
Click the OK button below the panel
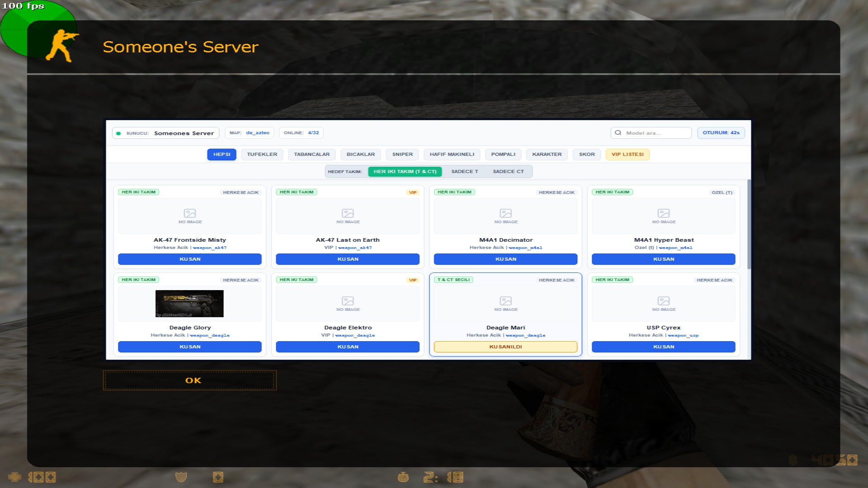[190, 380]
